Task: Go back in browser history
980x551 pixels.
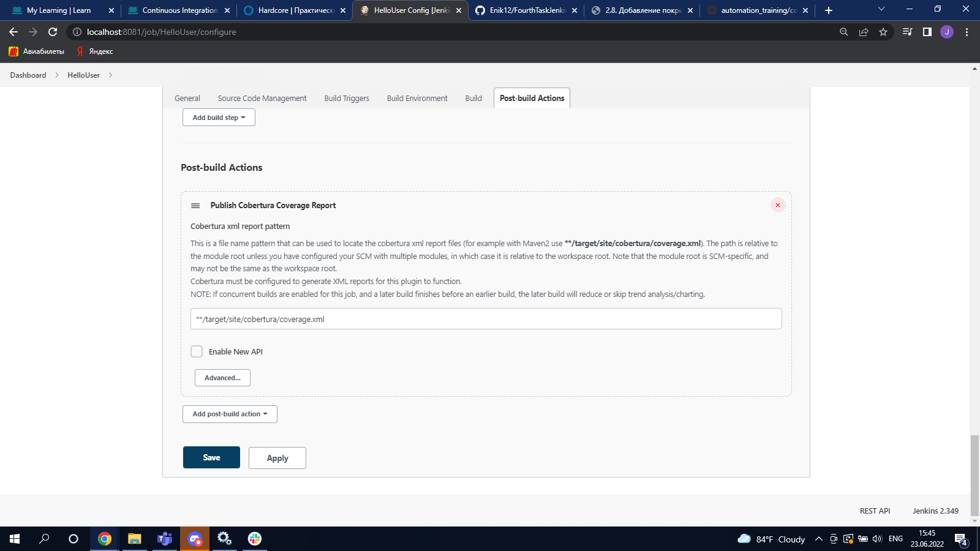Action: click(13, 32)
